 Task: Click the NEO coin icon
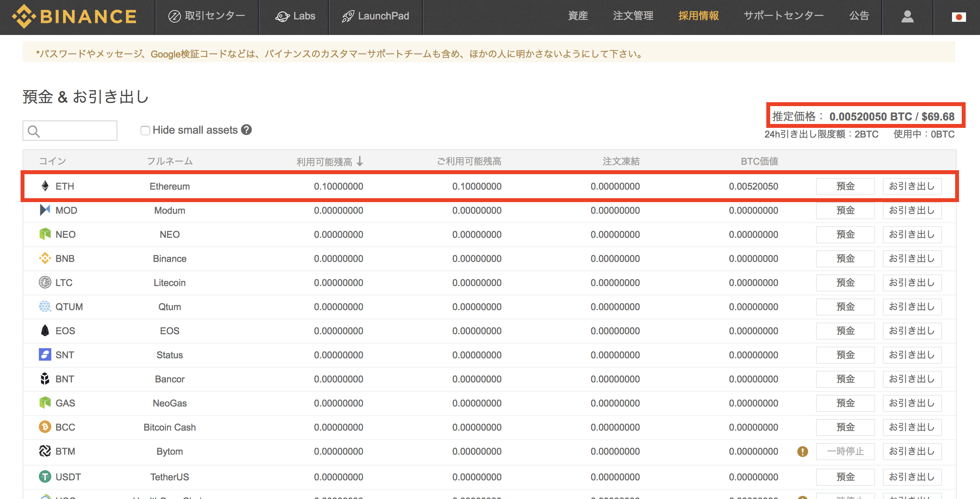pos(45,234)
